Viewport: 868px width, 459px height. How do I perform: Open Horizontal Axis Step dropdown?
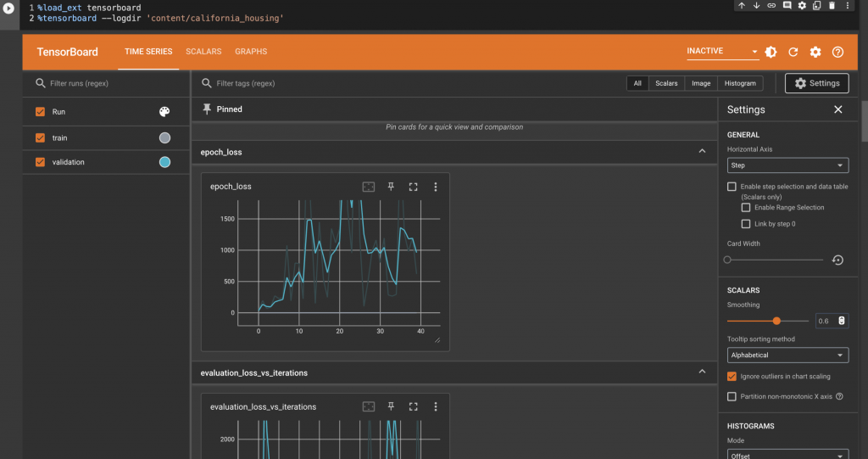coord(787,165)
